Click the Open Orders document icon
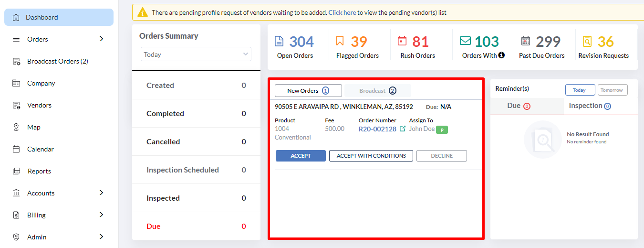Image resolution: width=644 pixels, height=248 pixels. (279, 41)
